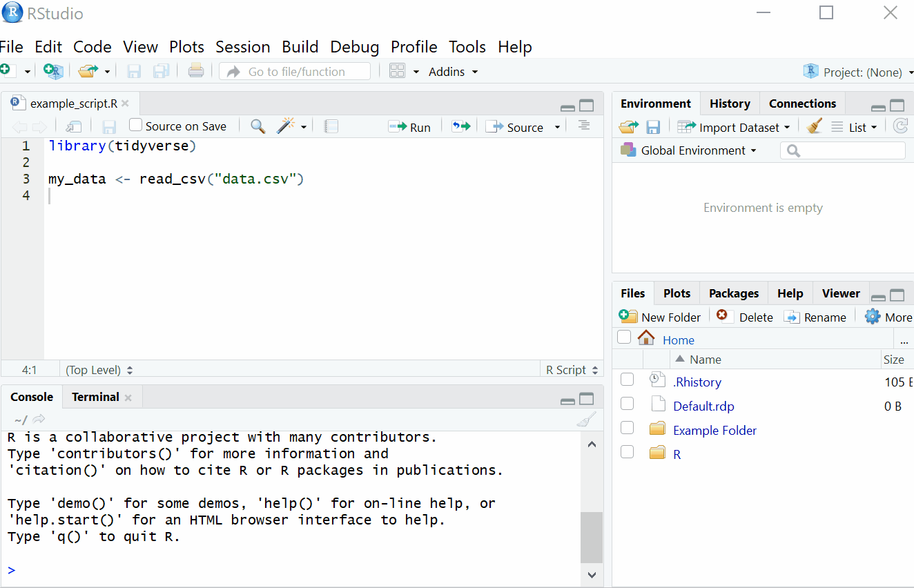Click the re-run previous code icon
The image size is (914, 588).
pyautogui.click(x=460, y=127)
